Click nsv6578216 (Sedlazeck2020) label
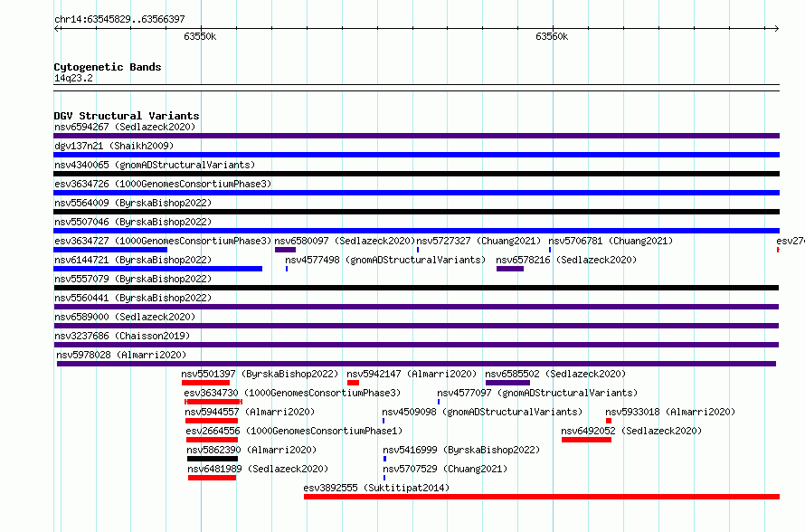The width and height of the screenshot is (805, 532). click(566, 260)
